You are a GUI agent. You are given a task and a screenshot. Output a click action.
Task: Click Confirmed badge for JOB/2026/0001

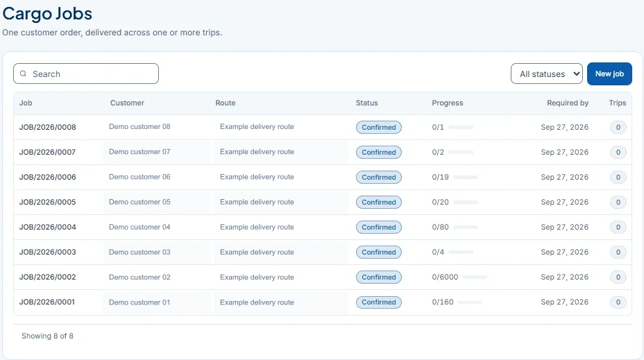(x=379, y=302)
